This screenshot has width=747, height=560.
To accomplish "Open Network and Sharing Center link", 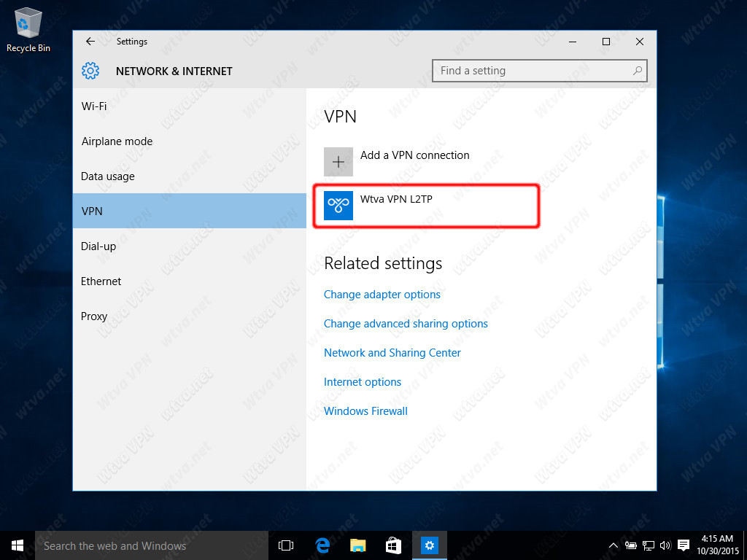I will [392, 353].
